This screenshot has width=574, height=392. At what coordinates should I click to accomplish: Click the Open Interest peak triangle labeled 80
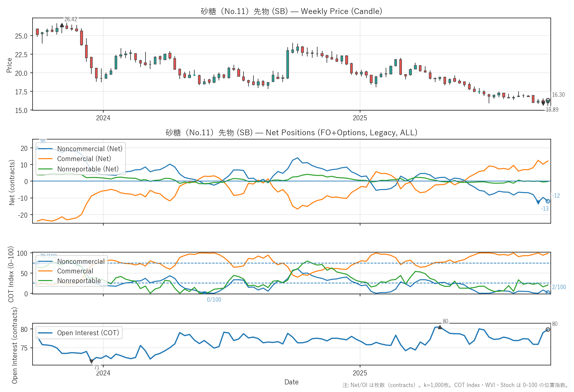[x=440, y=327]
